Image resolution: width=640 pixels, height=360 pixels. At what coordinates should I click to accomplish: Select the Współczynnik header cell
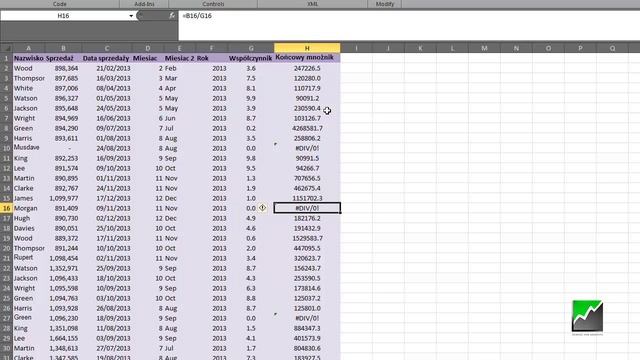click(x=250, y=58)
